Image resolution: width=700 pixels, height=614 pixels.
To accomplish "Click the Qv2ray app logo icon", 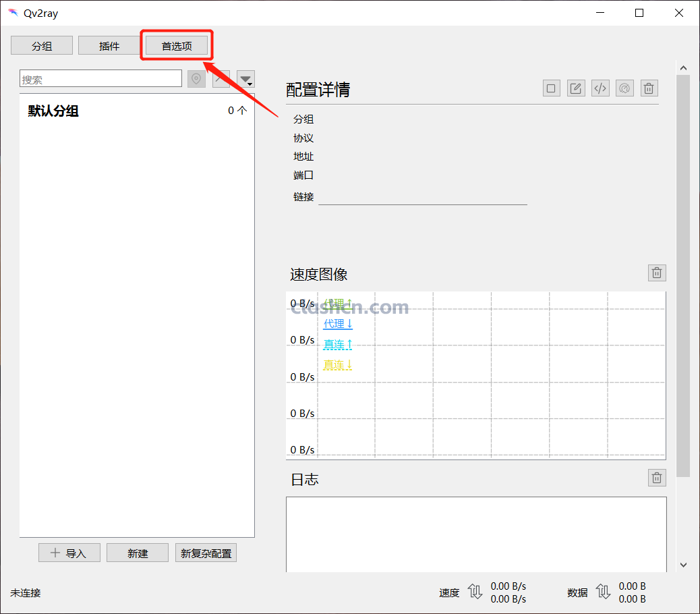I will click(13, 13).
